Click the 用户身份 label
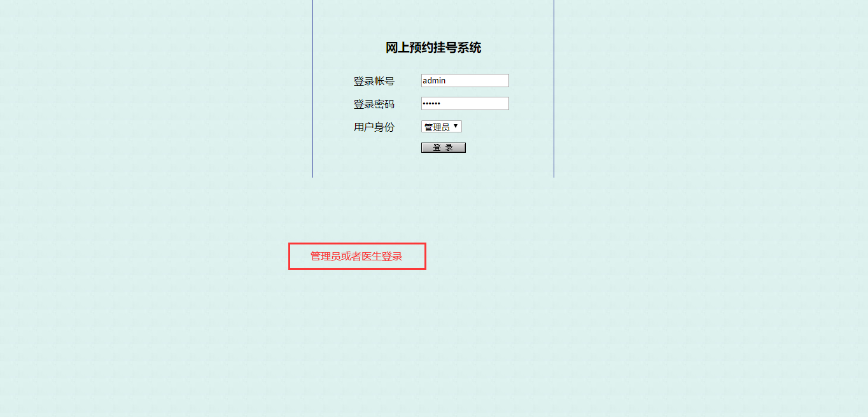The height and width of the screenshot is (417, 868). point(374,127)
